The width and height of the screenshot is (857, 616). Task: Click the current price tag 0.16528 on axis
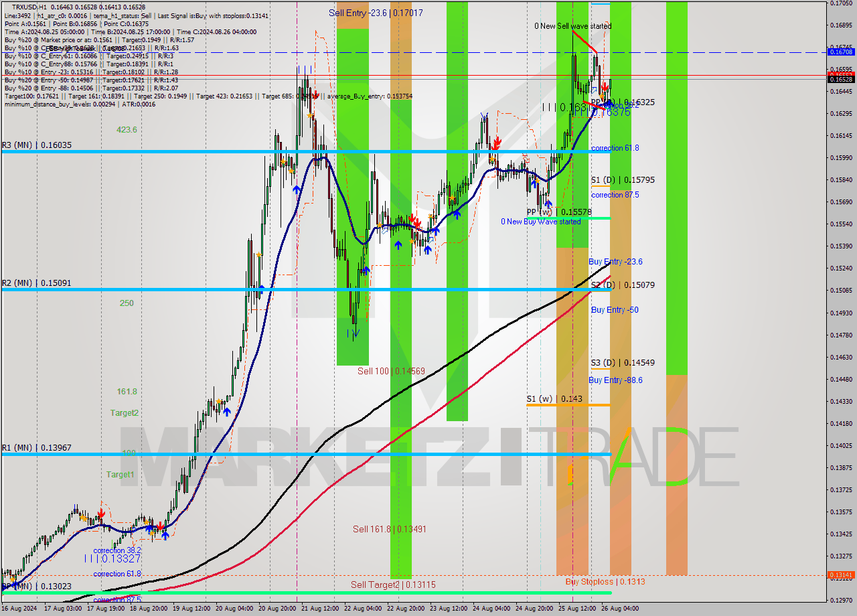(x=841, y=79)
